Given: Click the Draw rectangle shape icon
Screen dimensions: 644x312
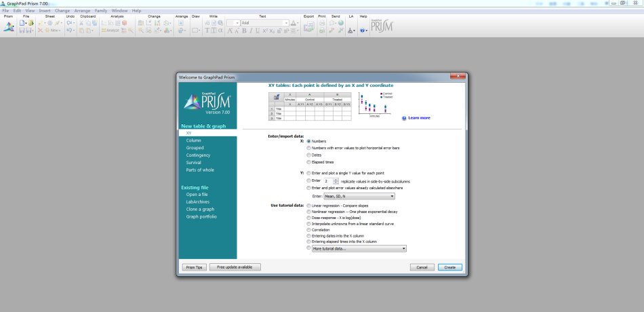Looking at the screenshot, I should point(195,31).
